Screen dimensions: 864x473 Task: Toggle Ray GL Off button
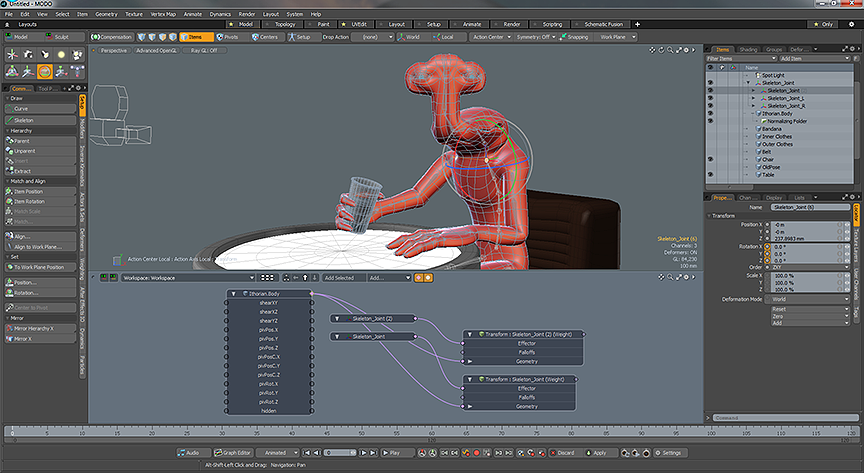(204, 50)
